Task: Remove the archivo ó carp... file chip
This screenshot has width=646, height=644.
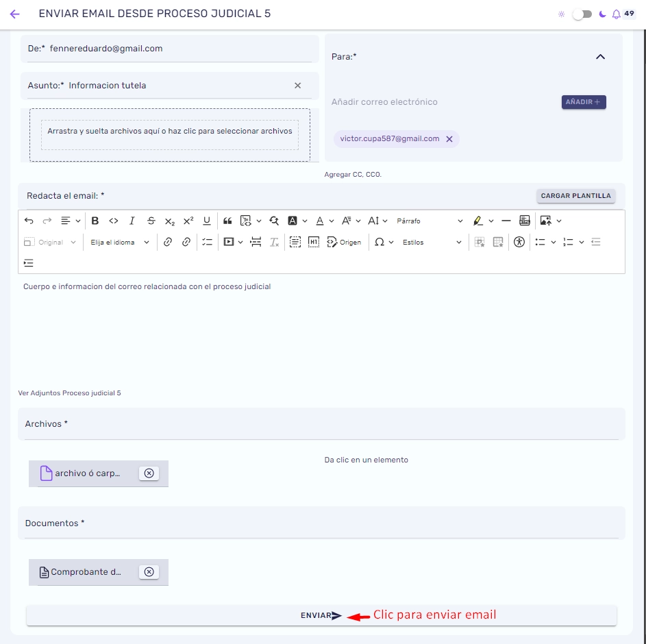Action: click(149, 473)
